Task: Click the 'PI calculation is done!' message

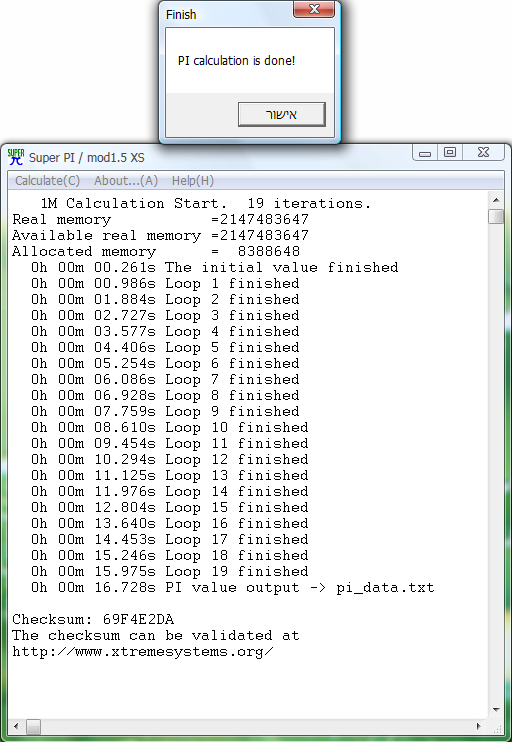Action: click(237, 61)
